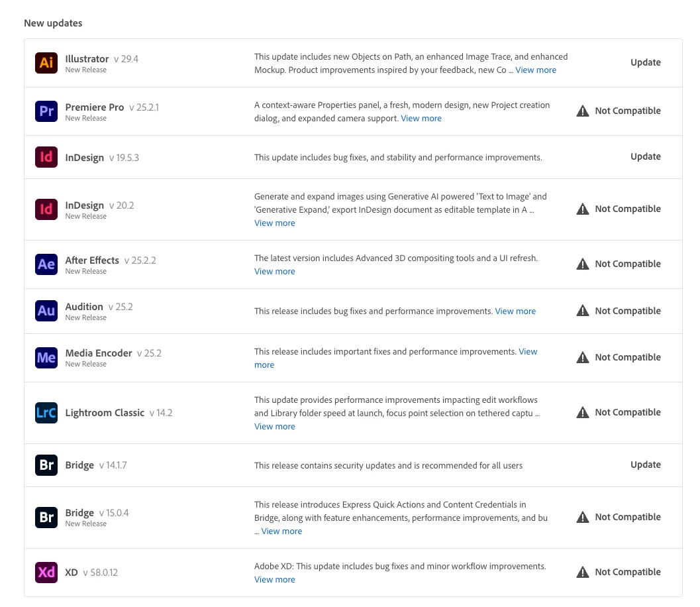Click Not Compatible label for XD
Screen dimensions: 700x607
628,572
